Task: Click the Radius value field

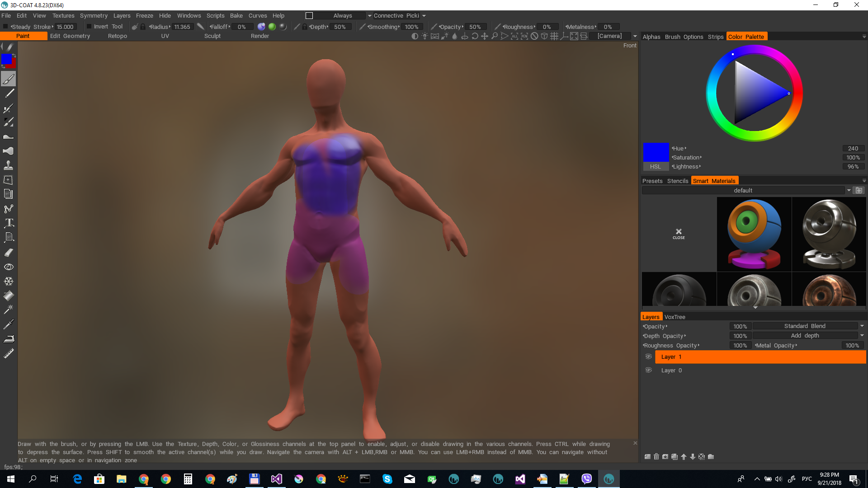Action: coord(182,27)
